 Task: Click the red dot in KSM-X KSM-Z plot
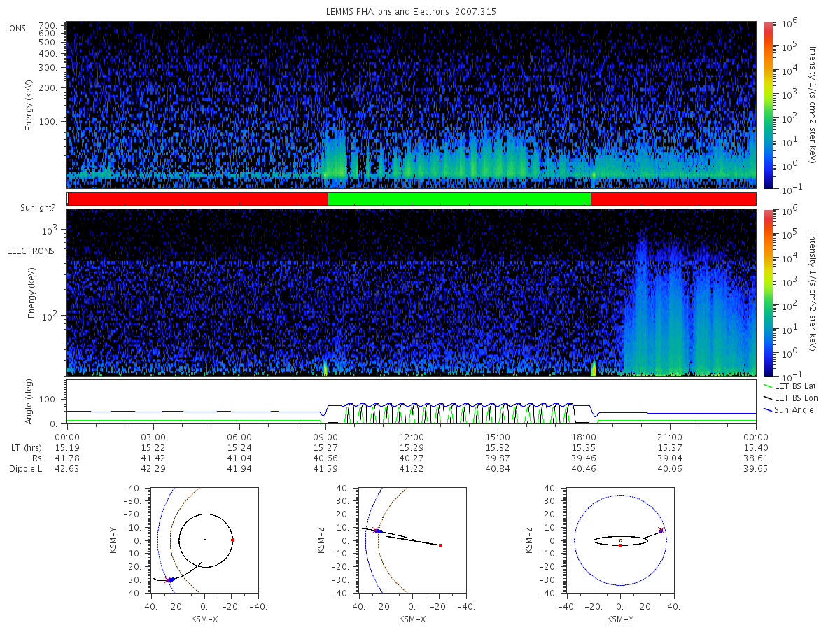pyautogui.click(x=440, y=545)
